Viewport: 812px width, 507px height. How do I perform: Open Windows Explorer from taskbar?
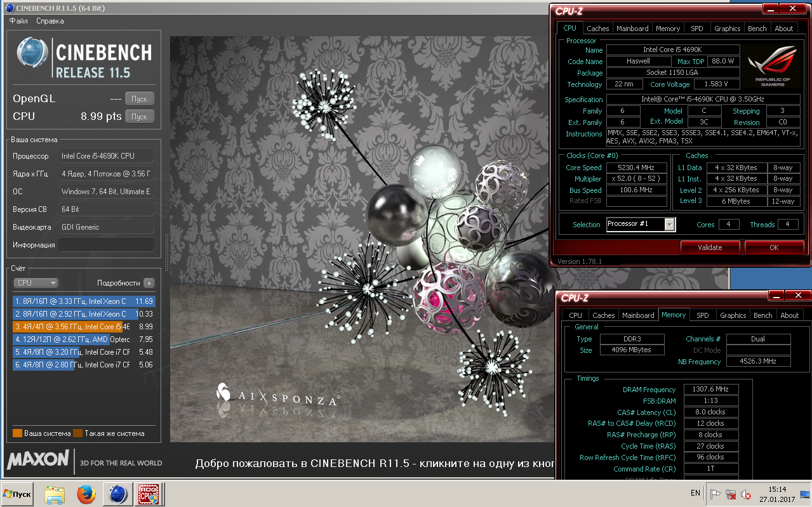(x=55, y=494)
